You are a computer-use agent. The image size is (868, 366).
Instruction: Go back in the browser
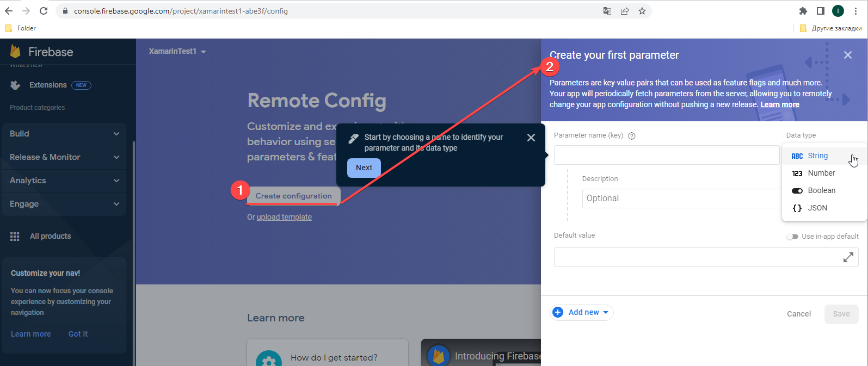pos(9,11)
